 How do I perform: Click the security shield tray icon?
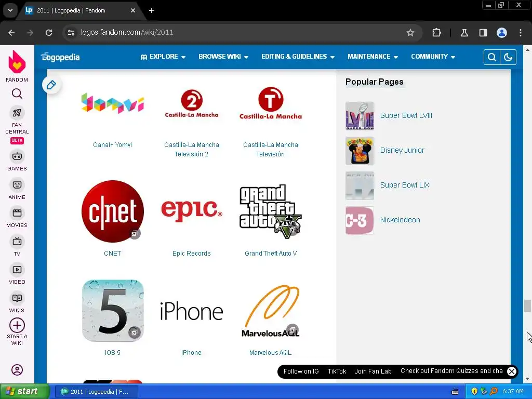[x=474, y=392]
